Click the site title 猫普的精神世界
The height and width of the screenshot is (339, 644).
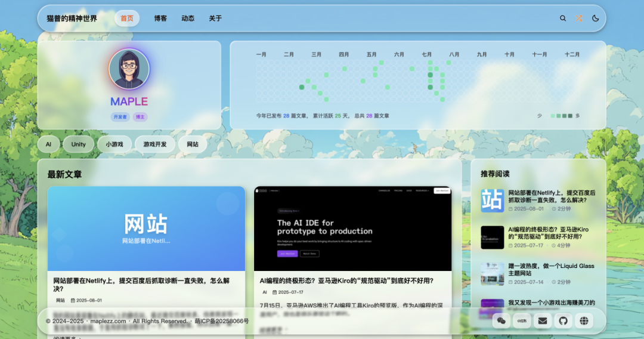point(72,19)
